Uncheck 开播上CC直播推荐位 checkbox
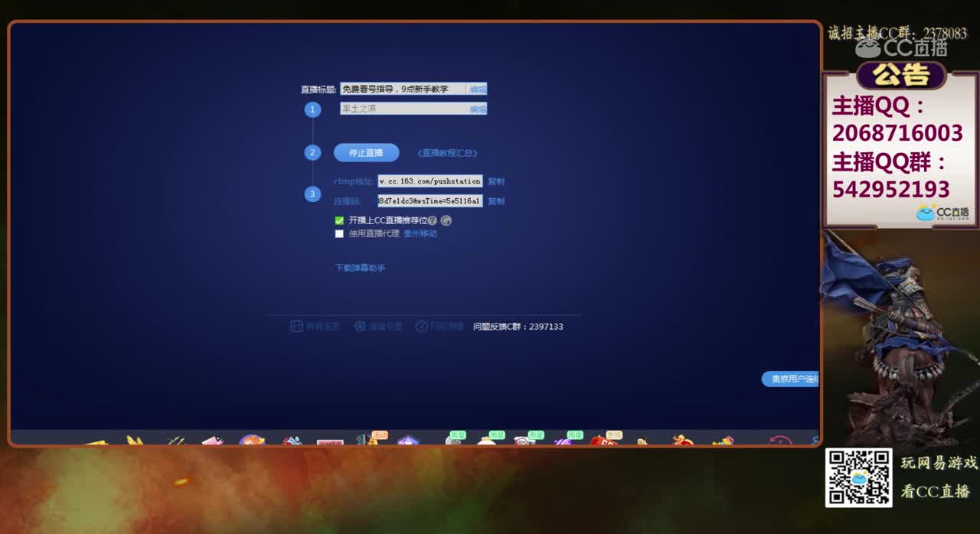Screen dimensions: 980x534 tap(339, 220)
